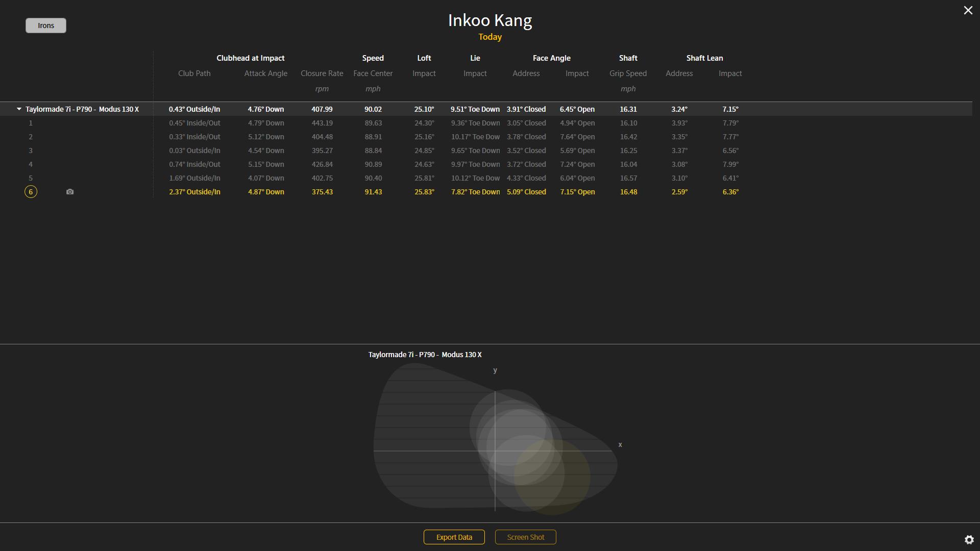Click the Screen Shot button
Screen dimensions: 980x551
[x=526, y=537]
